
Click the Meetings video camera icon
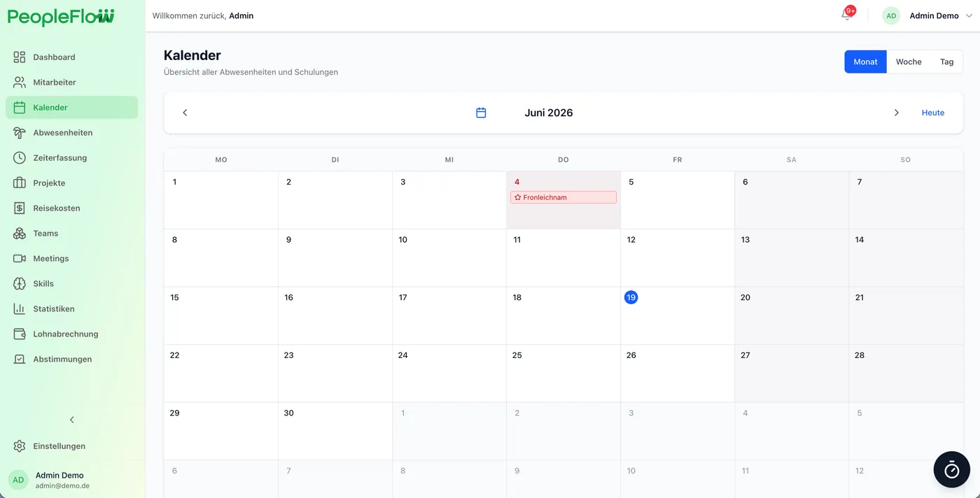(x=20, y=259)
